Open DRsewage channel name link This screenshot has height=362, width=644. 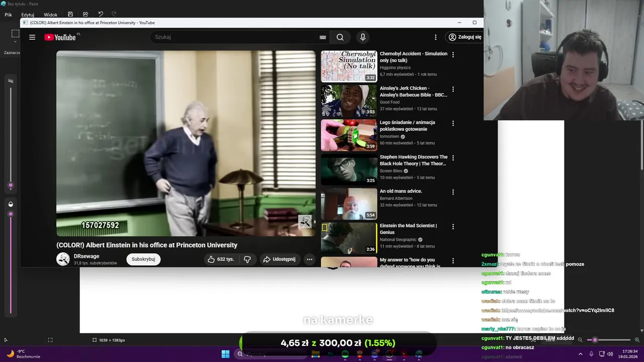pos(87,256)
